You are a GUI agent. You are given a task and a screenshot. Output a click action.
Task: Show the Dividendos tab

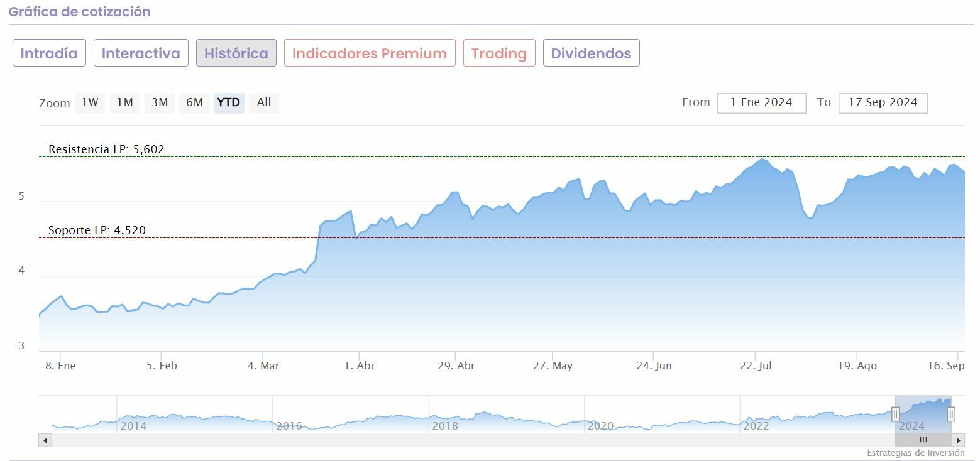(591, 53)
